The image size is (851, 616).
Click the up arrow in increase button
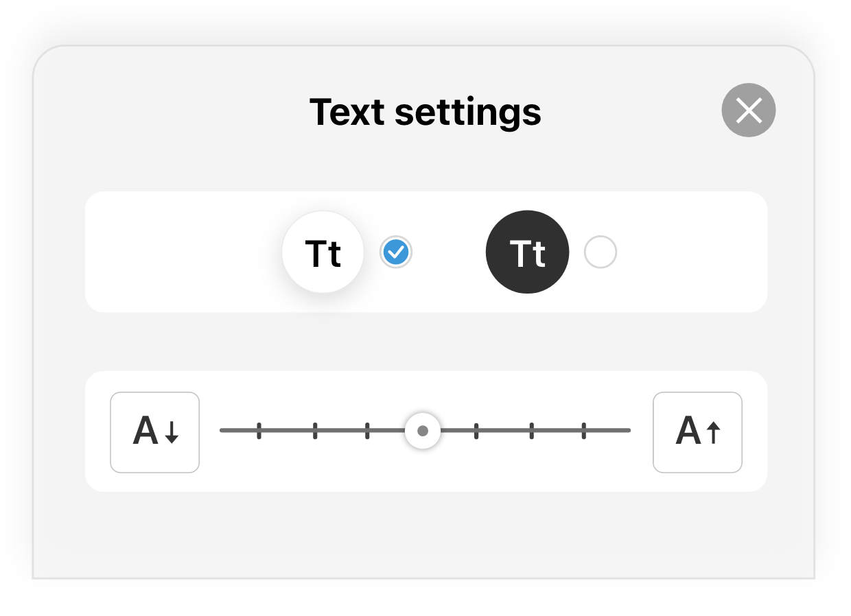714,432
